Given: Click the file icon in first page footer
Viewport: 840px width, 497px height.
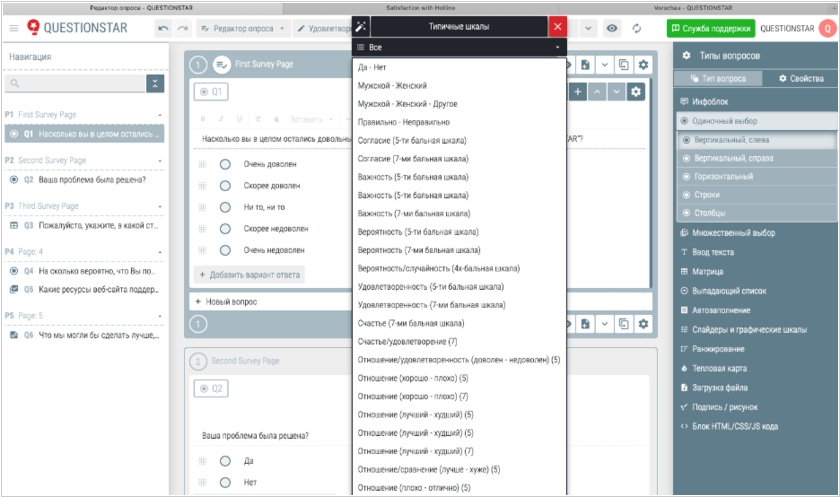Looking at the screenshot, I should 585,323.
